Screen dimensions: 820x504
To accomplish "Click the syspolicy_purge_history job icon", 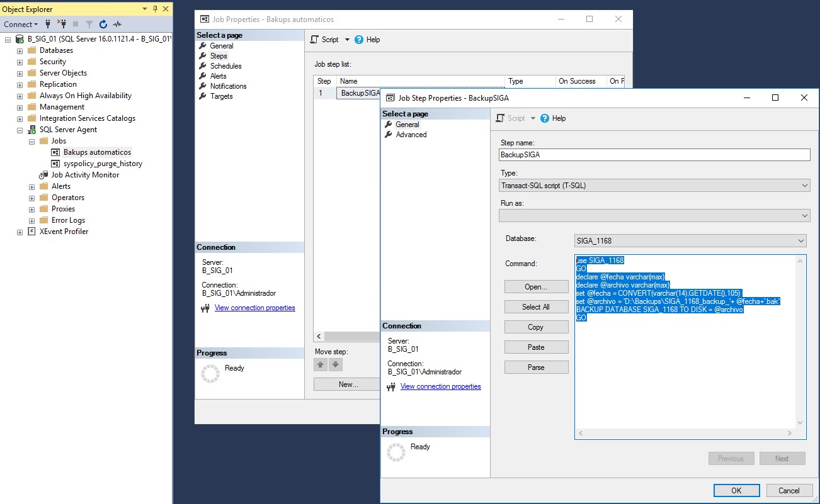I will pyautogui.click(x=55, y=164).
